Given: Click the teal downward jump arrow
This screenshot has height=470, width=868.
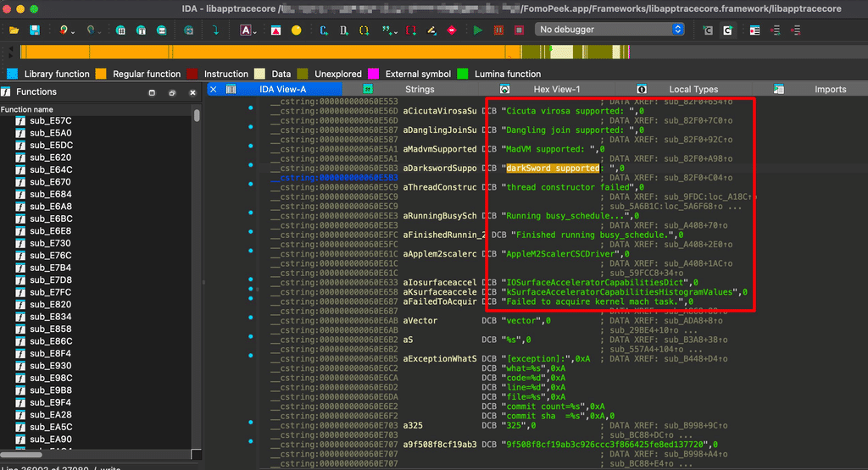Looking at the screenshot, I should click(x=215, y=30).
